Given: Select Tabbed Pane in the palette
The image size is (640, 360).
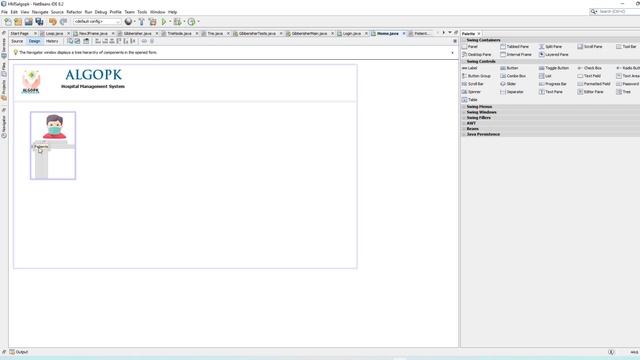Looking at the screenshot, I should coord(514,47).
